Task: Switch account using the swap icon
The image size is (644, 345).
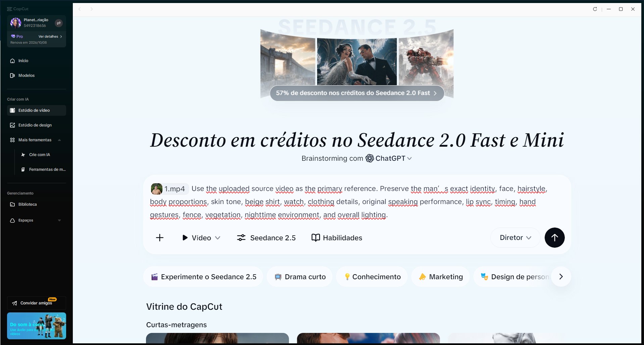Action: tap(59, 23)
